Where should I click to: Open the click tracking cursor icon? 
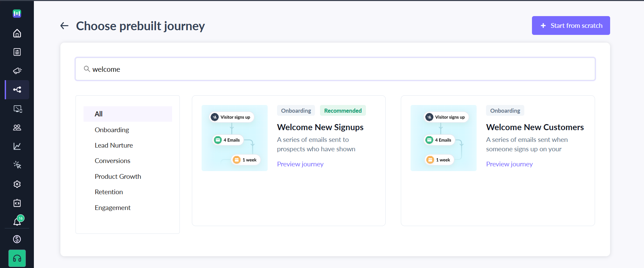click(x=17, y=165)
